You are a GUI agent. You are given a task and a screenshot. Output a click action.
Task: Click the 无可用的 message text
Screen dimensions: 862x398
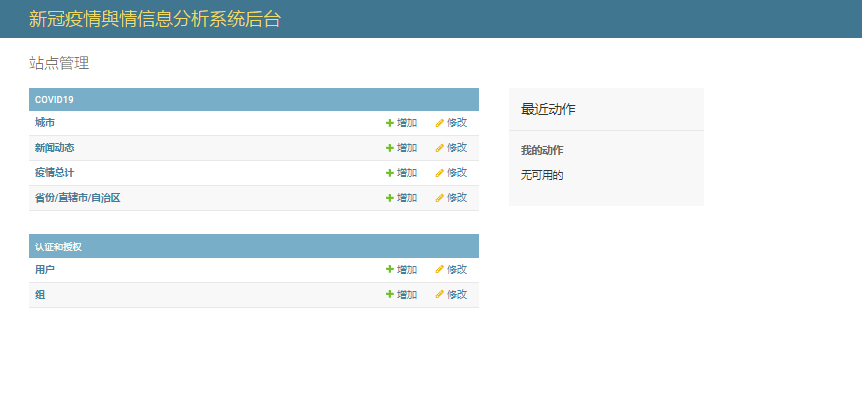click(542, 175)
